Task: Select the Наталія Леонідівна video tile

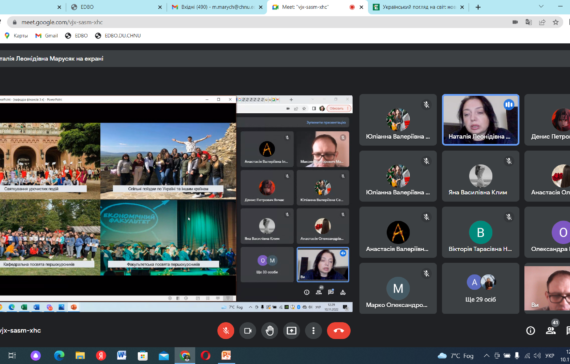Action: click(x=480, y=120)
